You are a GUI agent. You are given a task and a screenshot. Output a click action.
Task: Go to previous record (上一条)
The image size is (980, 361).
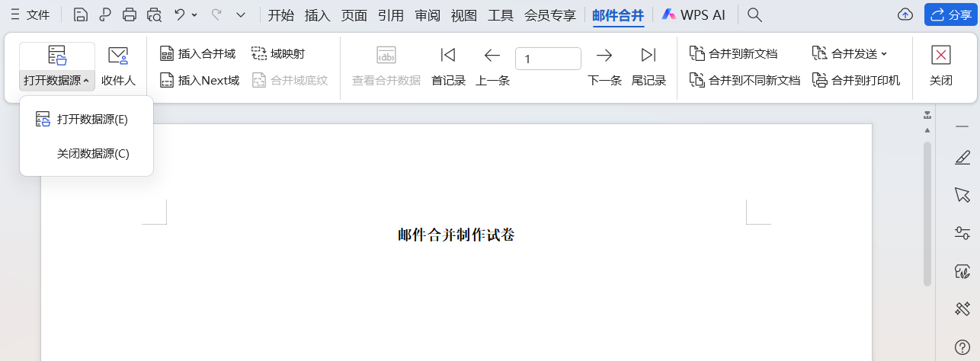pyautogui.click(x=492, y=65)
